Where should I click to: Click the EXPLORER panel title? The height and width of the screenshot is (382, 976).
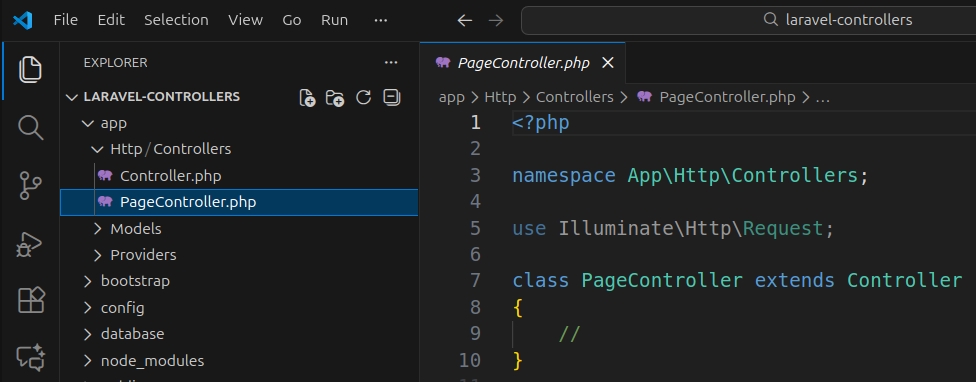115,62
